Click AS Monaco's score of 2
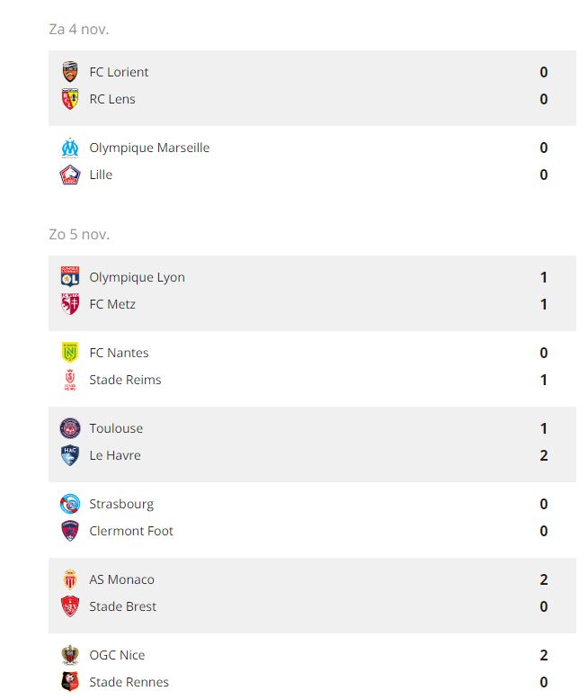The width and height of the screenshot is (588, 700). [x=544, y=579]
